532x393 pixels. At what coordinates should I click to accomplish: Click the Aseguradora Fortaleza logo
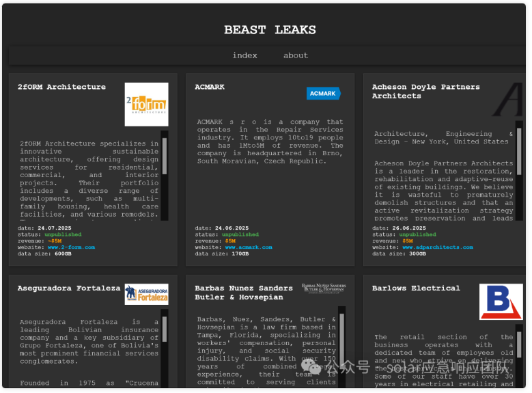click(x=146, y=295)
